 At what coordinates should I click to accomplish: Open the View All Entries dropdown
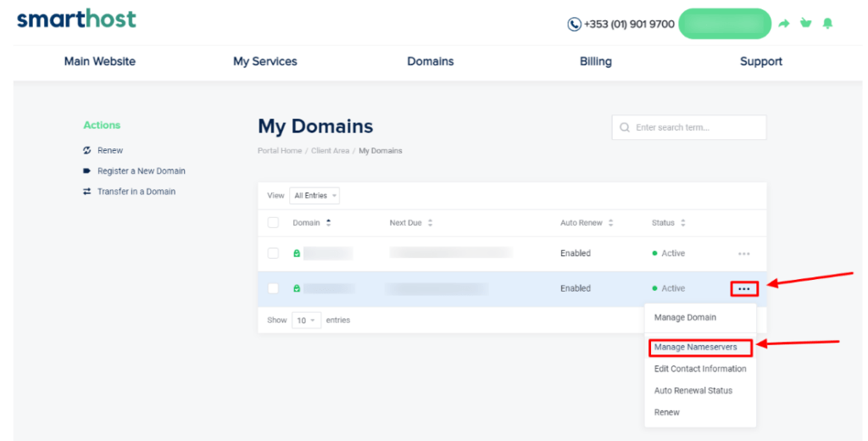[314, 196]
